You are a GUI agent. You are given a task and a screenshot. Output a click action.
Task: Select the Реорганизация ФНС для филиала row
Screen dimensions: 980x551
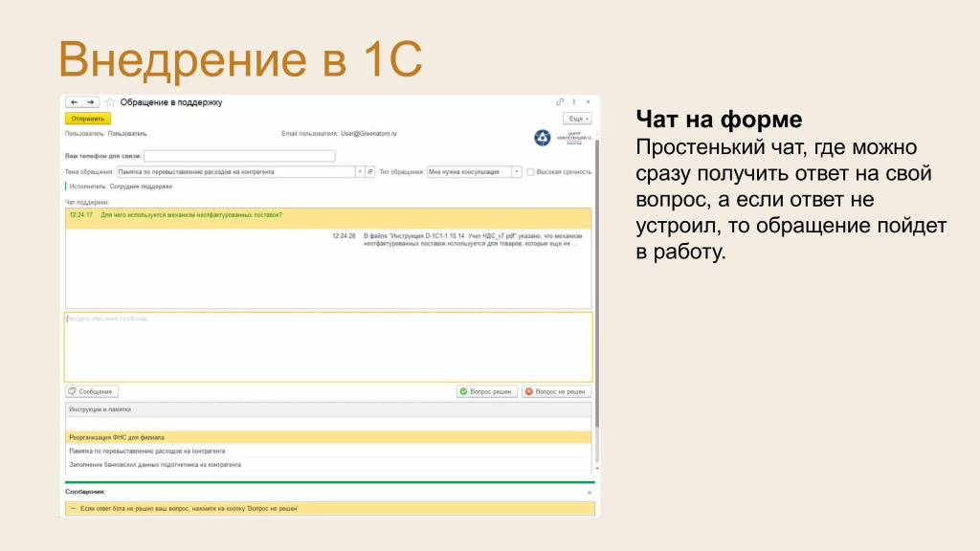[328, 437]
